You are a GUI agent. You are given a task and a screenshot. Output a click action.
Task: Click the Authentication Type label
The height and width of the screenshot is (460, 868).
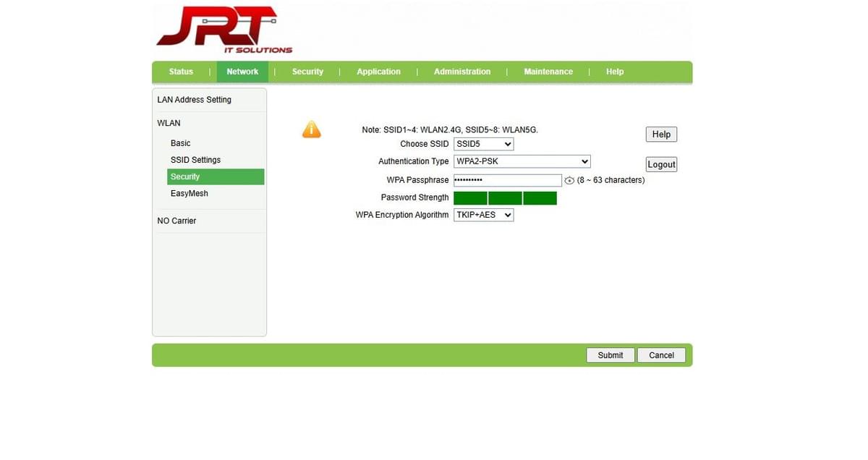point(414,161)
